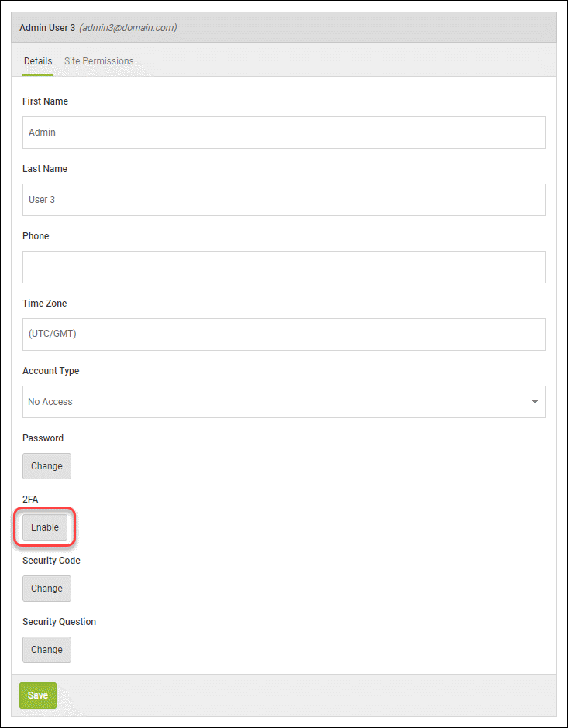Click the Last Name input field
568x728 pixels.
pyautogui.click(x=284, y=200)
